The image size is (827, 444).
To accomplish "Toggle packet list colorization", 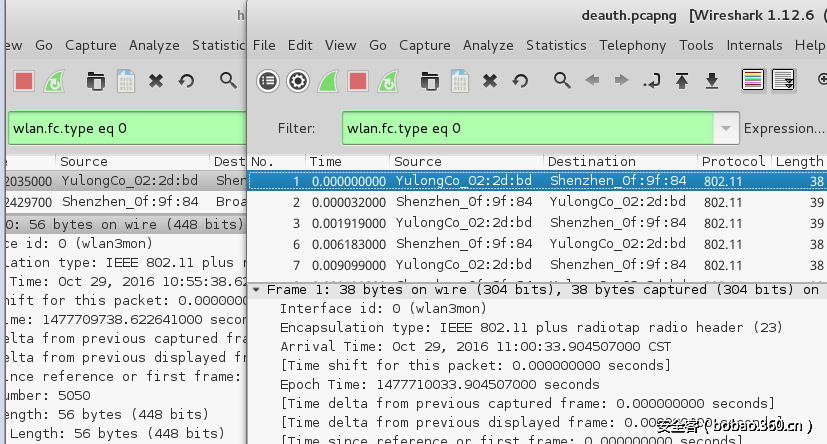I will pyautogui.click(x=753, y=81).
